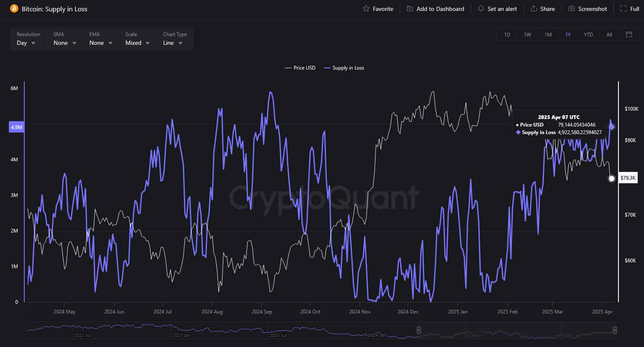Click the Share upload icon
644x347 pixels.
click(x=533, y=9)
